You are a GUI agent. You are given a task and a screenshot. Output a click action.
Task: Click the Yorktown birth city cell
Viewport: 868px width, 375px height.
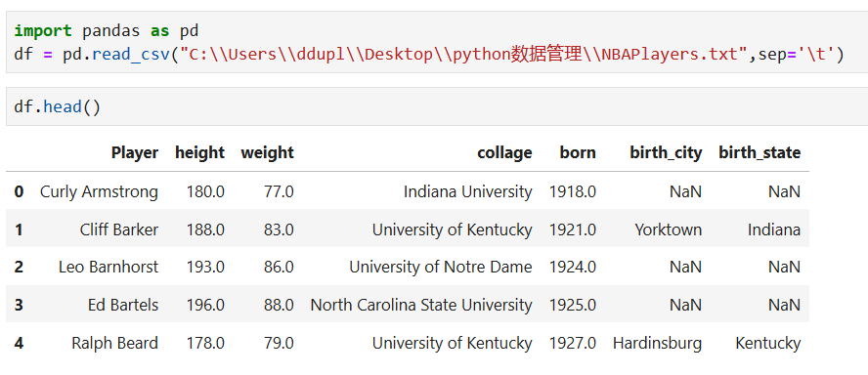(669, 229)
